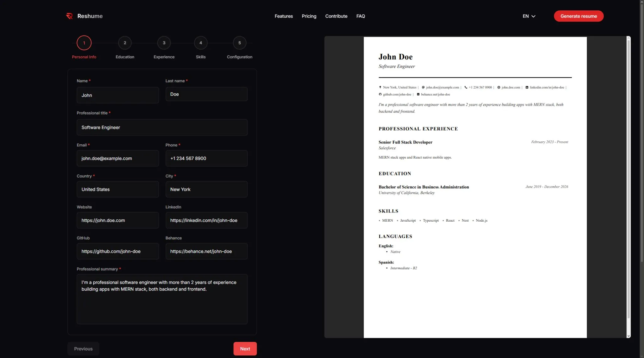This screenshot has width=644, height=358.
Task: Jump to step 3 Experience circle
Action: 164,43
